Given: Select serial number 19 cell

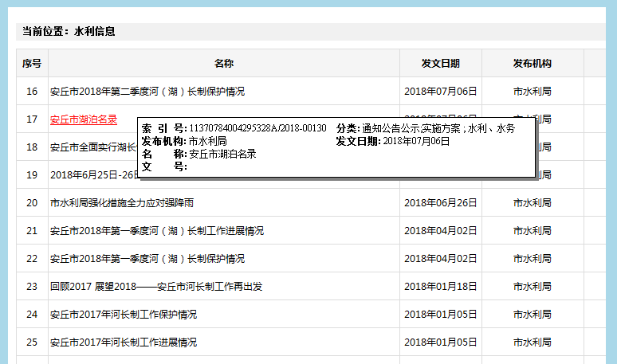Looking at the screenshot, I should (32, 175).
